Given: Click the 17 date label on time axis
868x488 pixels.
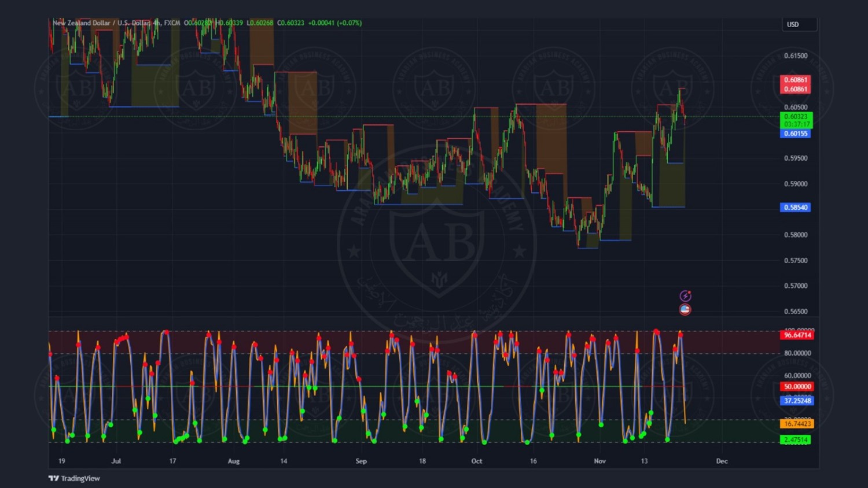Looking at the screenshot, I should (x=172, y=461).
